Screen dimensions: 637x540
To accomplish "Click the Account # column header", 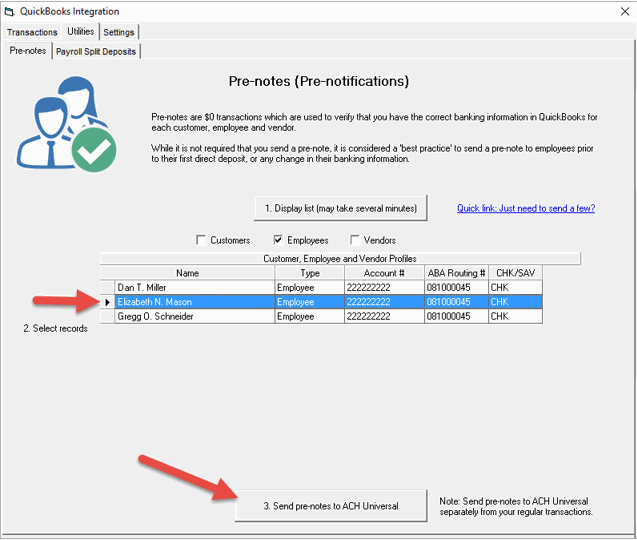I will (384, 273).
